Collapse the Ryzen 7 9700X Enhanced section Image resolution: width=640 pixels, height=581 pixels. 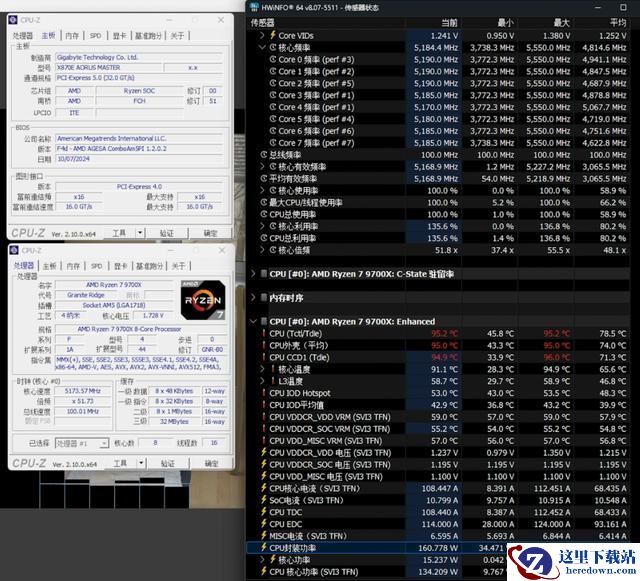click(253, 322)
